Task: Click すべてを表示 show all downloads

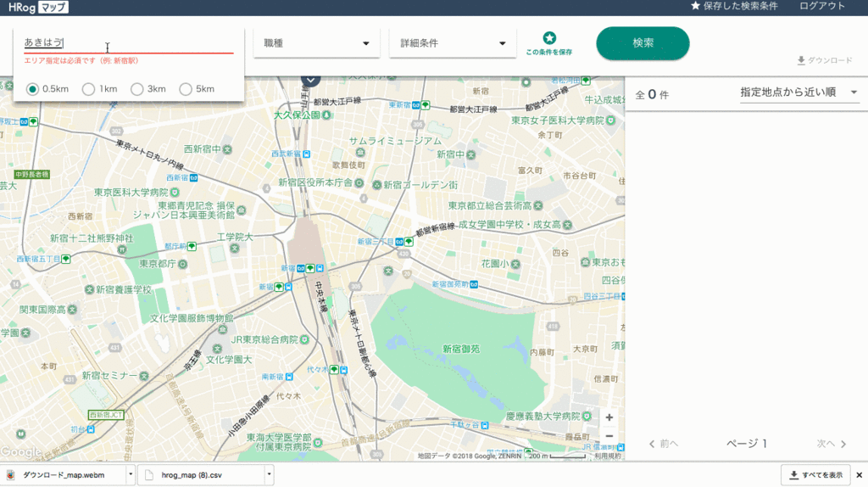Action: (x=816, y=475)
